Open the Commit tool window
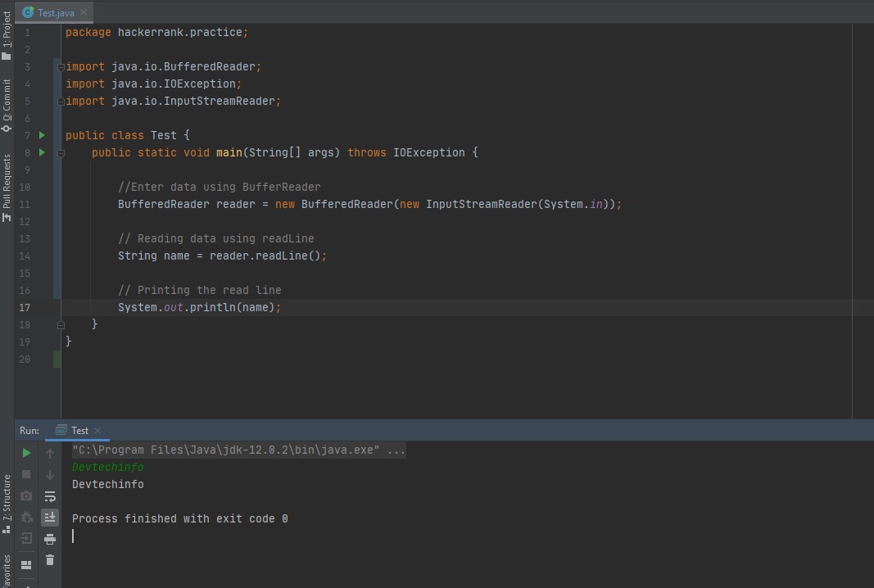This screenshot has height=588, width=874. point(6,97)
